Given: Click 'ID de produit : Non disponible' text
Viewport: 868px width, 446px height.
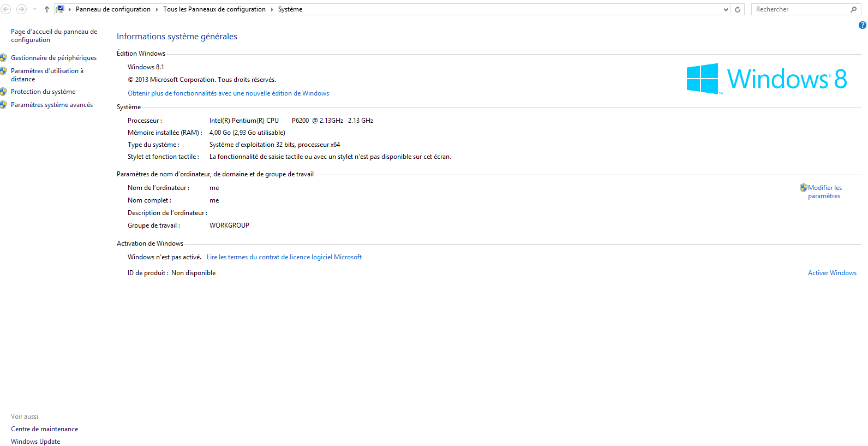Looking at the screenshot, I should pyautogui.click(x=171, y=273).
